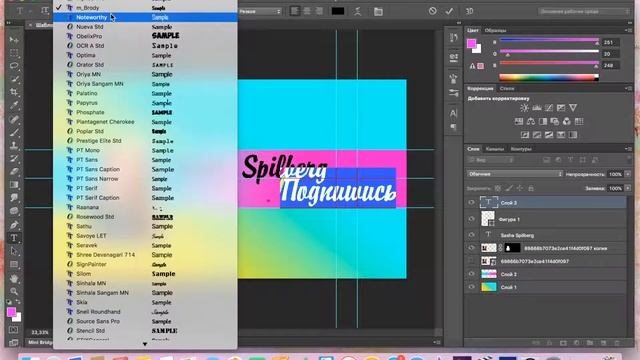Select the Lasso tool in toolbox
The image size is (640, 360).
[x=14, y=66]
